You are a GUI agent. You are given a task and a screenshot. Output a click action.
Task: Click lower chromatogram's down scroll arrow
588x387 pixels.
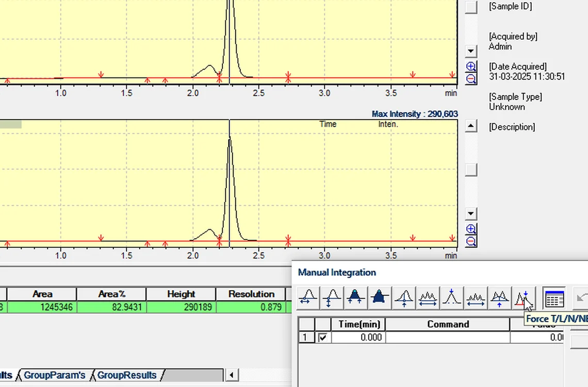coord(471,214)
